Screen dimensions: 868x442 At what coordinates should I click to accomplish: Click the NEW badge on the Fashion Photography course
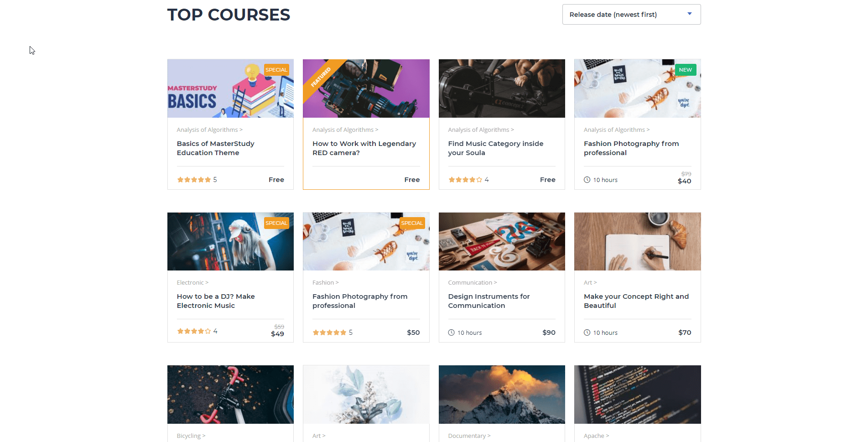(x=685, y=70)
